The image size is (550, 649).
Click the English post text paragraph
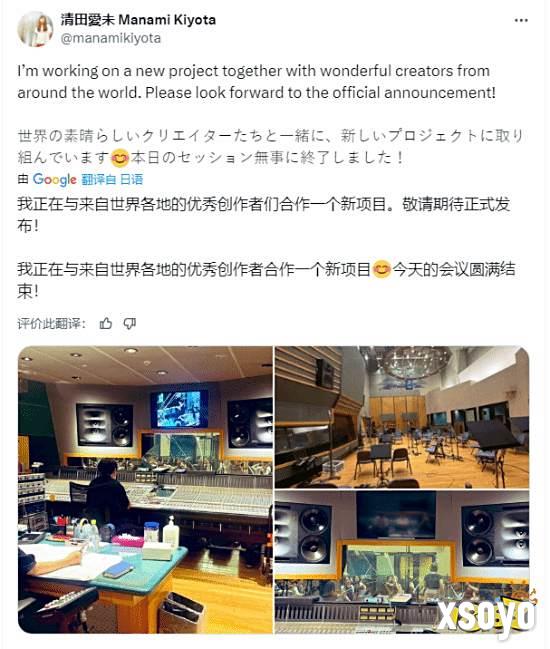point(256,82)
